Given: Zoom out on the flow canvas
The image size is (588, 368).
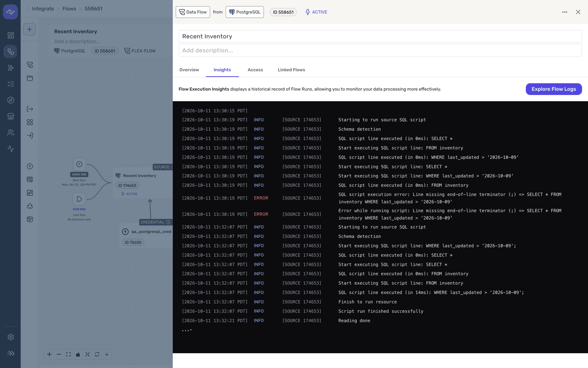Looking at the screenshot, I should point(59,354).
